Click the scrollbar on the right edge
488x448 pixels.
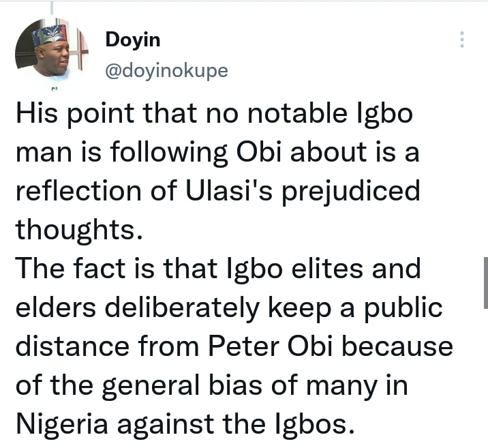click(485, 281)
